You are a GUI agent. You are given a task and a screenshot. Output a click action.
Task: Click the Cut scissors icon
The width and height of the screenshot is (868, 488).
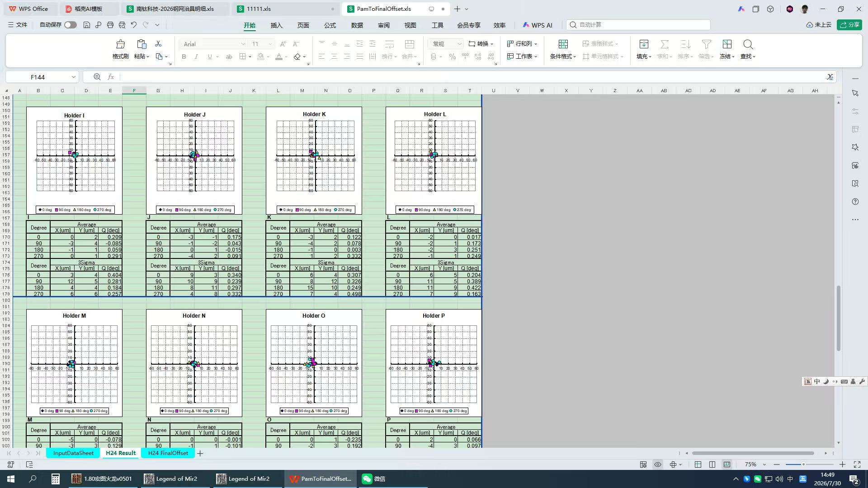click(x=158, y=44)
